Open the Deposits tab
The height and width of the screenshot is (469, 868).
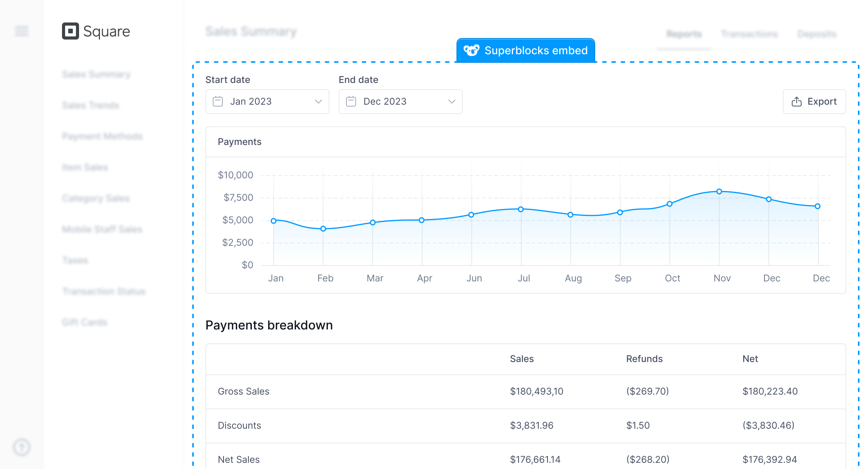tap(816, 34)
